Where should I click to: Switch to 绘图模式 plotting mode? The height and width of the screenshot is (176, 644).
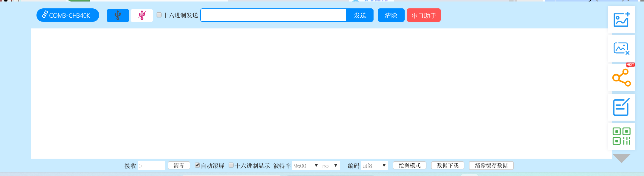tap(409, 166)
